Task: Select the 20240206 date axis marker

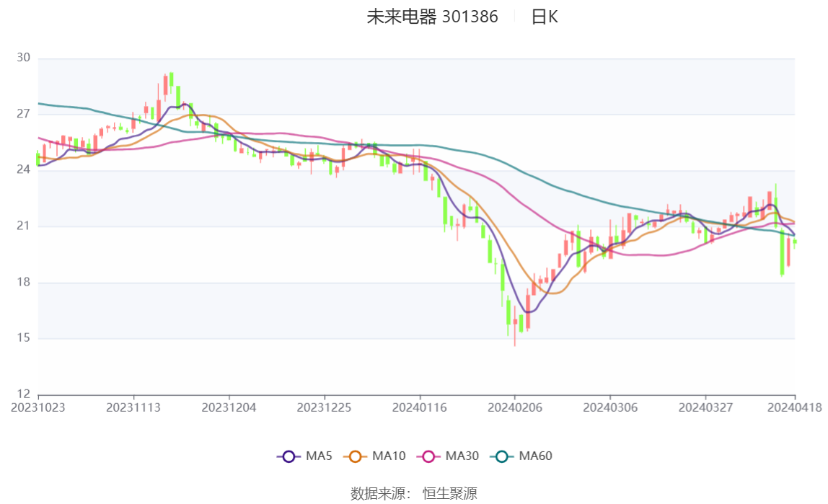Action: [515, 408]
